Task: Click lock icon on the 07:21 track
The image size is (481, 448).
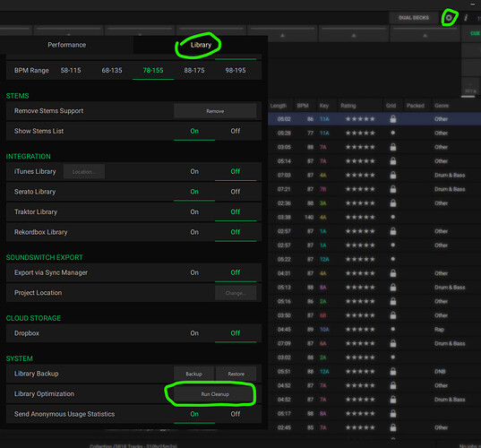Action: 392,189
